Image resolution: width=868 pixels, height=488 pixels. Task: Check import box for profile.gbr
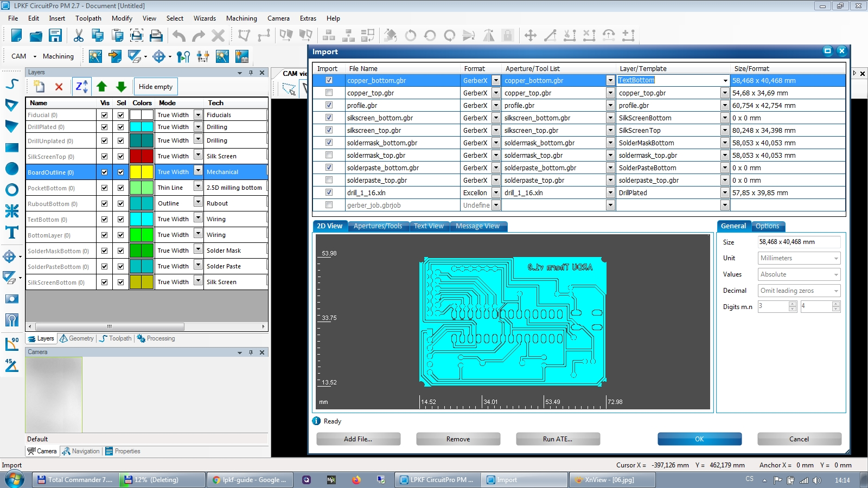pyautogui.click(x=329, y=105)
